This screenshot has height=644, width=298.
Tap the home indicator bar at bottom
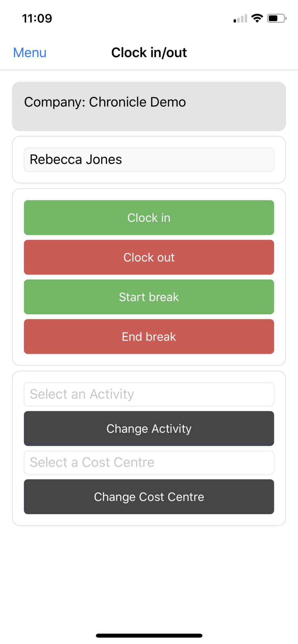(149, 636)
